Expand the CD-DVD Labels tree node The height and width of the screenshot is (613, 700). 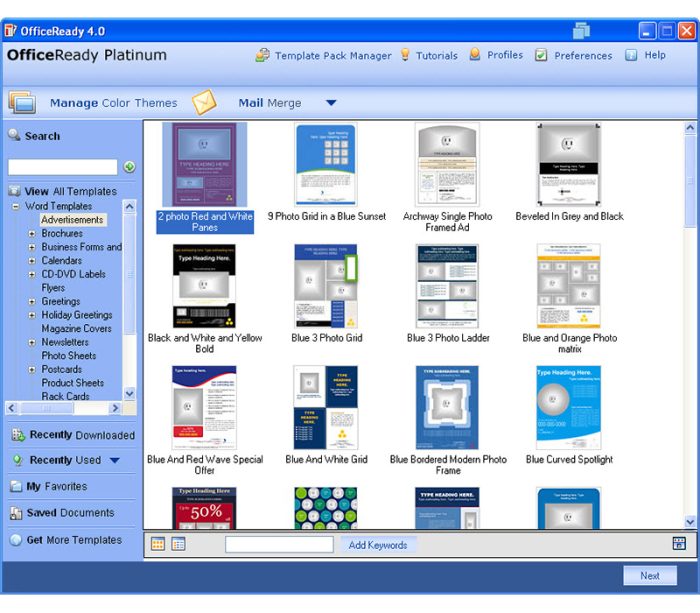(32, 275)
